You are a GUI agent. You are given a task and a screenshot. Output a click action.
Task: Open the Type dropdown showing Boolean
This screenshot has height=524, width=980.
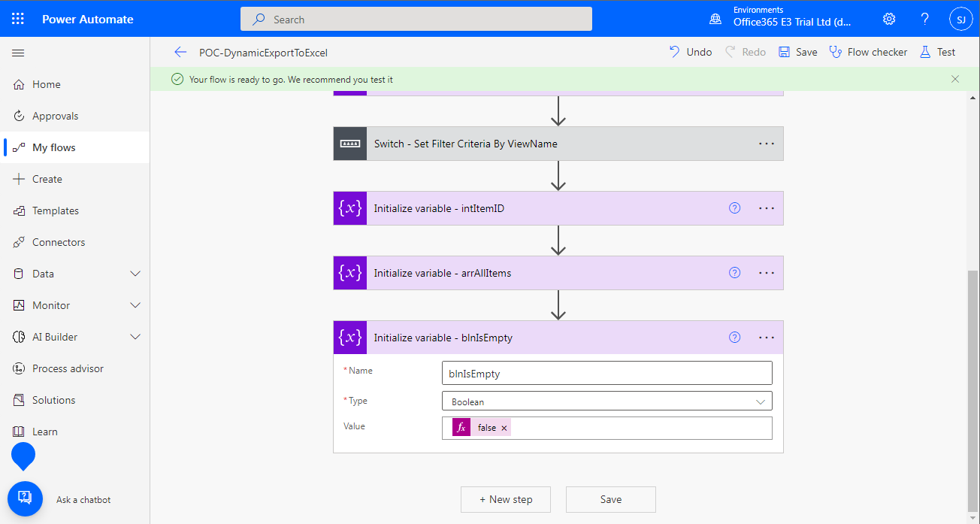(x=607, y=401)
